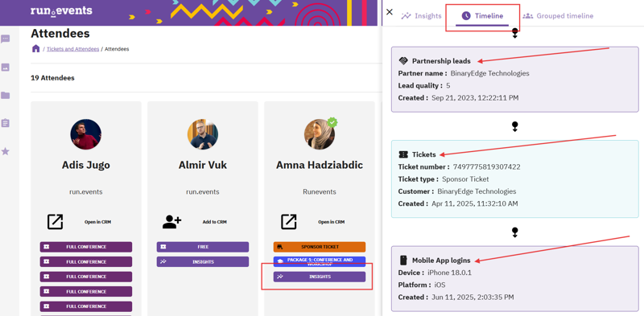This screenshot has width=644, height=316.
Task: Open the Tickets and Attendees breadcrumb link
Action: [x=72, y=49]
